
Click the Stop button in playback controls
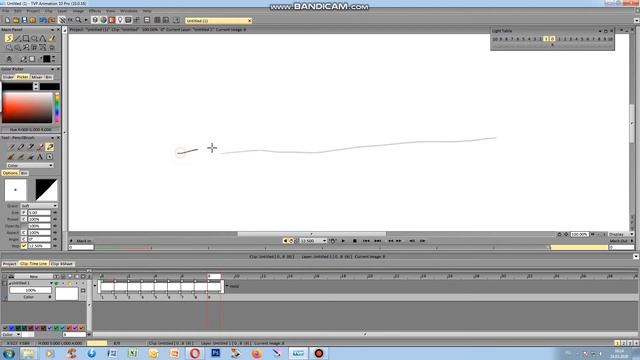355,241
